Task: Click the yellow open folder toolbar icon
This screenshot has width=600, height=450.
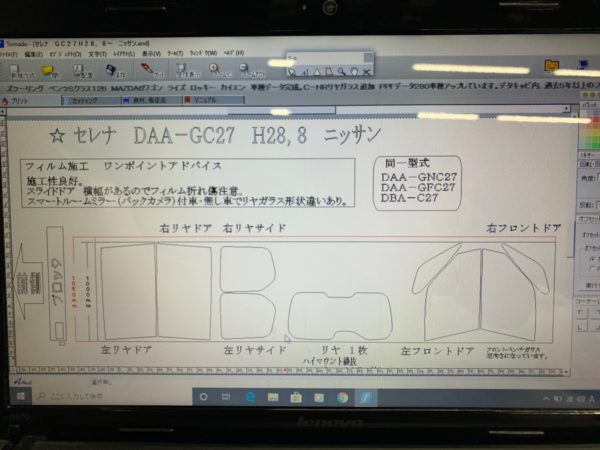Action: click(49, 71)
